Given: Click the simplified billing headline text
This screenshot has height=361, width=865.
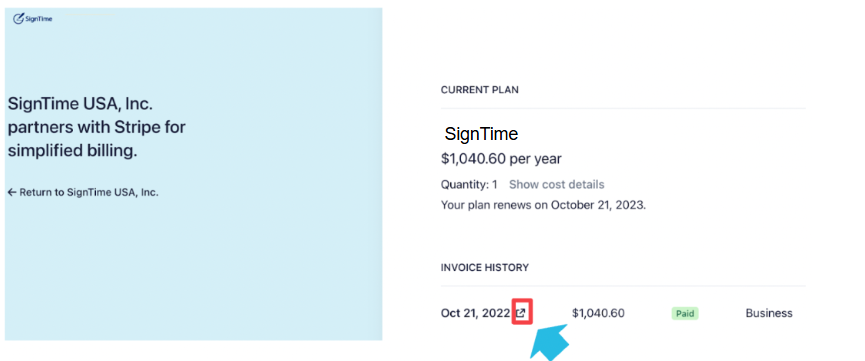Looking at the screenshot, I should pyautogui.click(x=72, y=151).
